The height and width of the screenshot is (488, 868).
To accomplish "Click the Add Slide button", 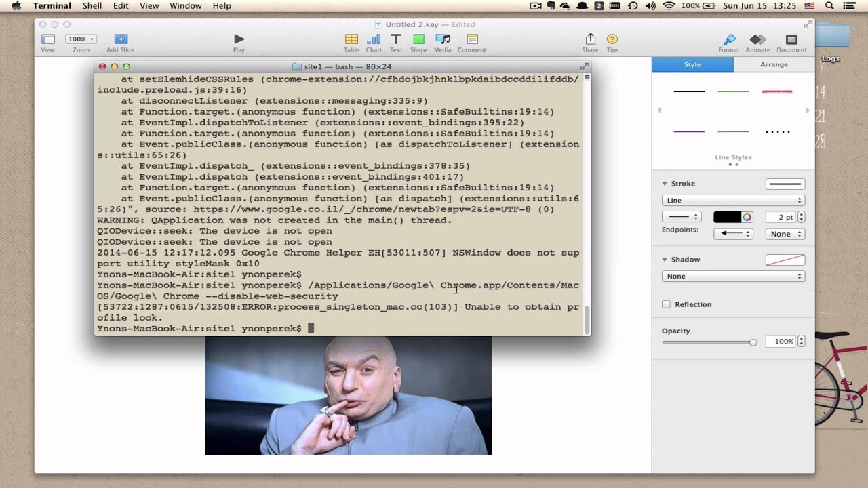I will coord(120,43).
